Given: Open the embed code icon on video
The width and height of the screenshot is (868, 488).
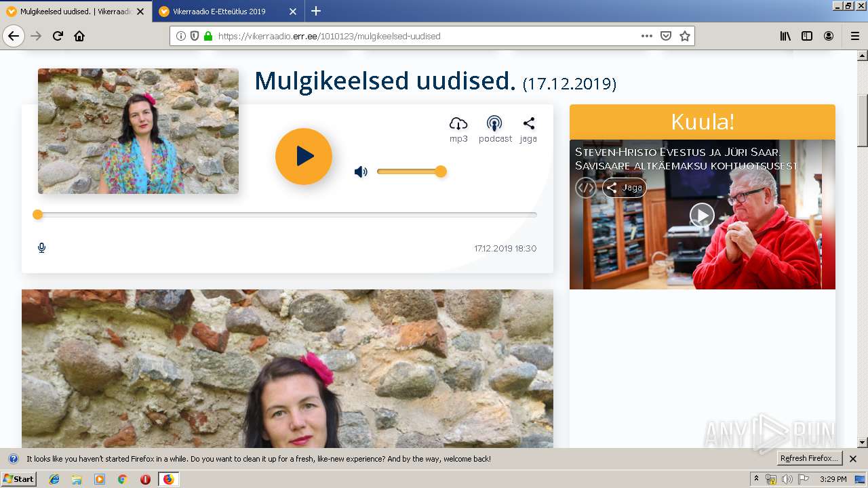Looking at the screenshot, I should (x=586, y=188).
